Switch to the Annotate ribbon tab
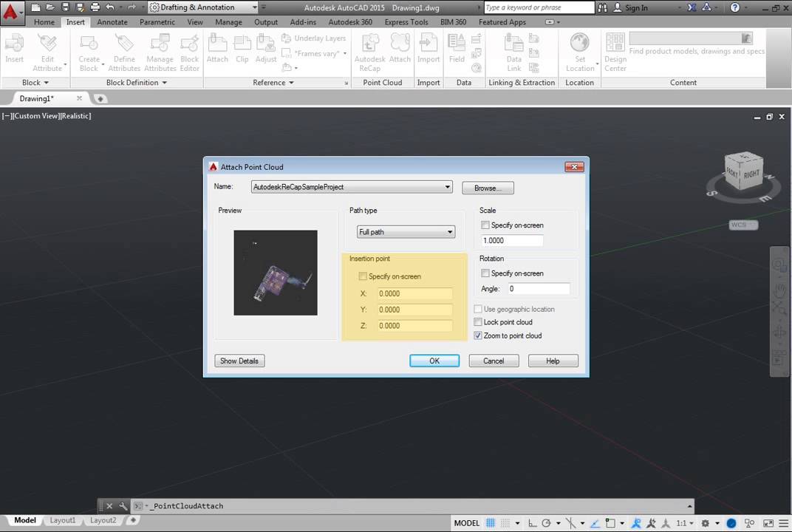Viewport: 792px width, 532px height. coord(112,22)
